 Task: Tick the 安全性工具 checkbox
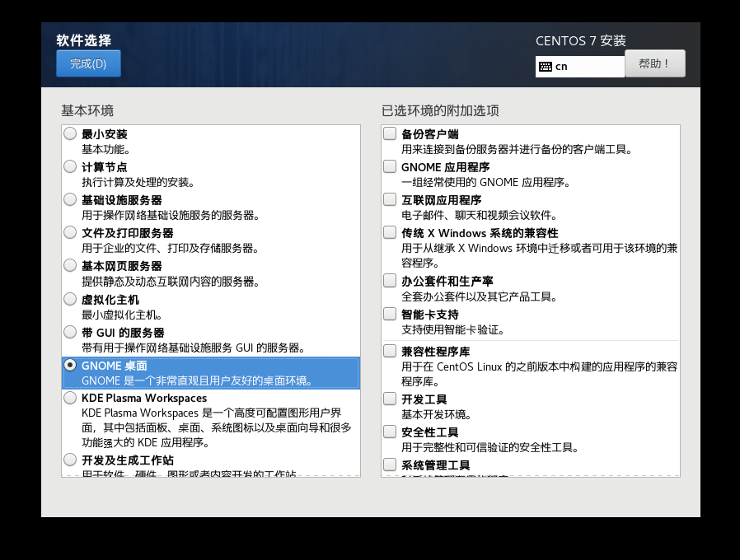click(x=390, y=432)
